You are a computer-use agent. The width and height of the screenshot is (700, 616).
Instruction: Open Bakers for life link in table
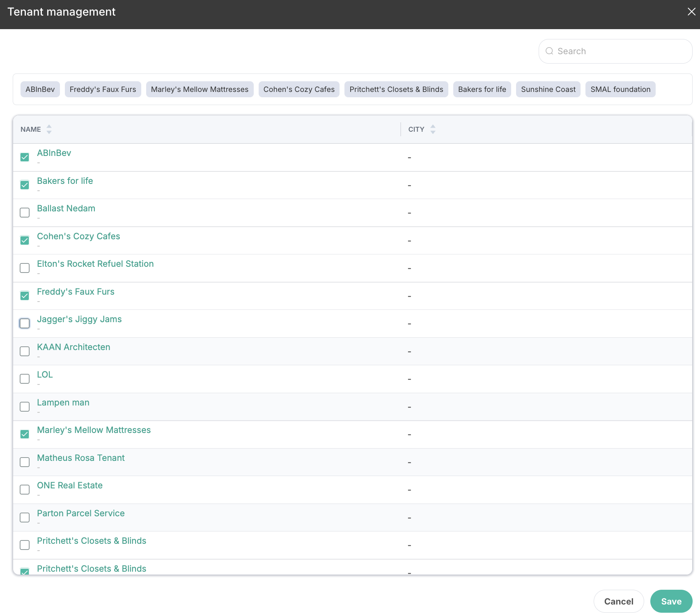coord(65,181)
